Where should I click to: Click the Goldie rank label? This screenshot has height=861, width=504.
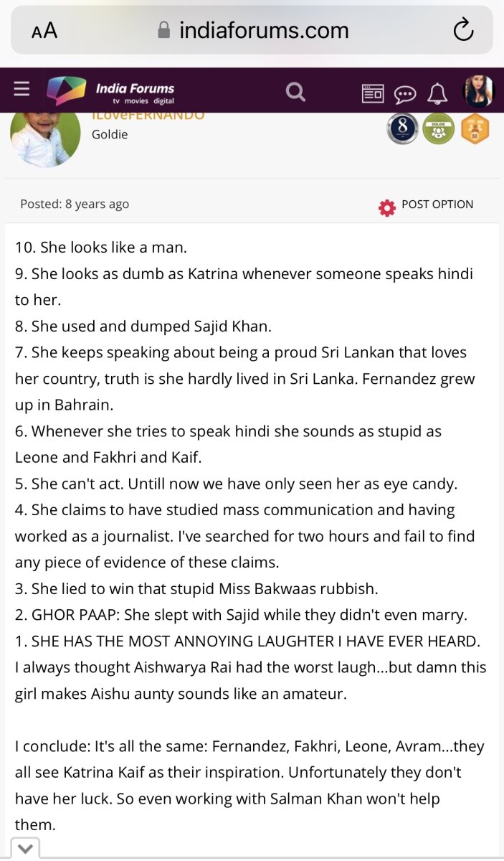(x=110, y=134)
